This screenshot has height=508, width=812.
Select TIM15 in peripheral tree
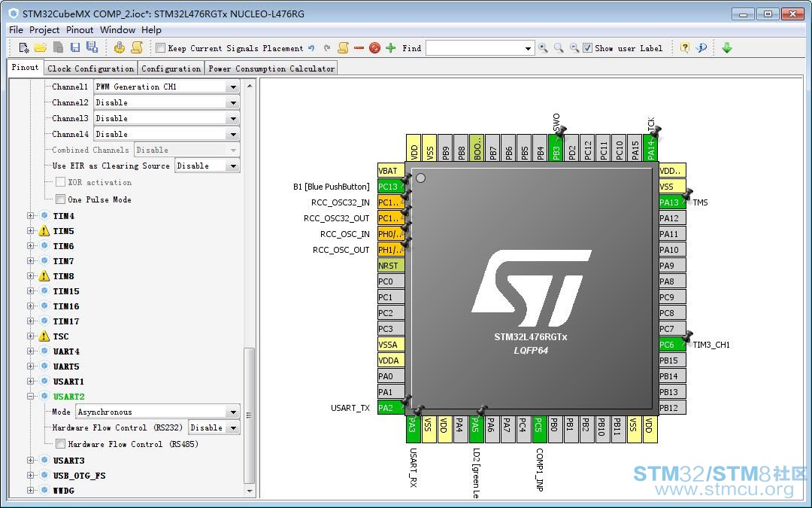tap(65, 291)
